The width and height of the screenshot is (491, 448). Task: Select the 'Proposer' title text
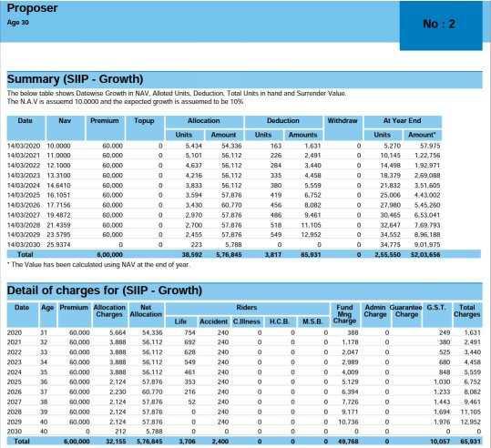32,8
